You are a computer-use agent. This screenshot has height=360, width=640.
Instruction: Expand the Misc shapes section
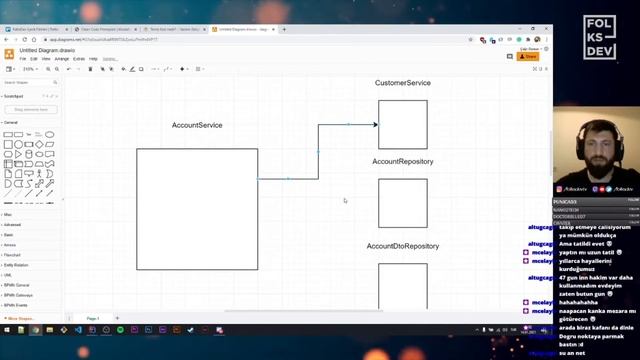tap(7, 215)
